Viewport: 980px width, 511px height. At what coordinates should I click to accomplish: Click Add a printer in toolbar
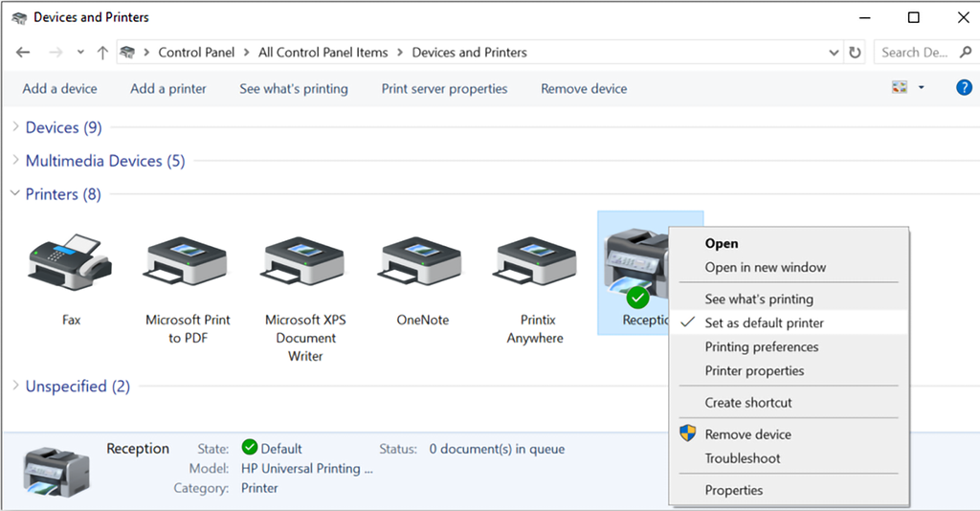point(168,89)
